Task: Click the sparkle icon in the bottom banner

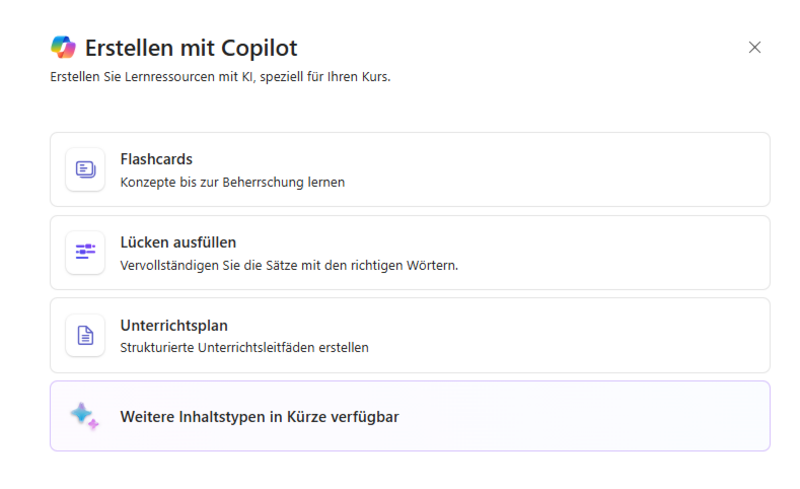Action: 84,416
